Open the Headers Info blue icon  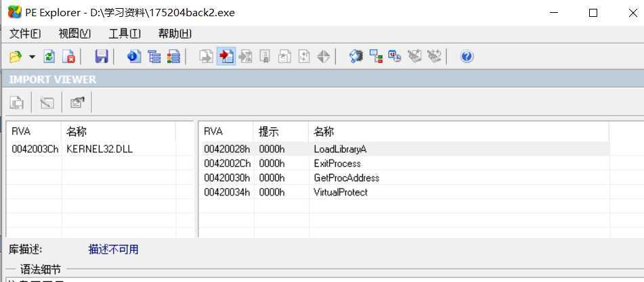[134, 57]
